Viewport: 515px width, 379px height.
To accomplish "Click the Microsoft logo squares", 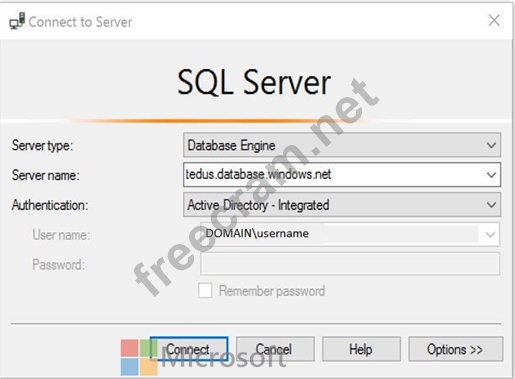I will pos(139,357).
